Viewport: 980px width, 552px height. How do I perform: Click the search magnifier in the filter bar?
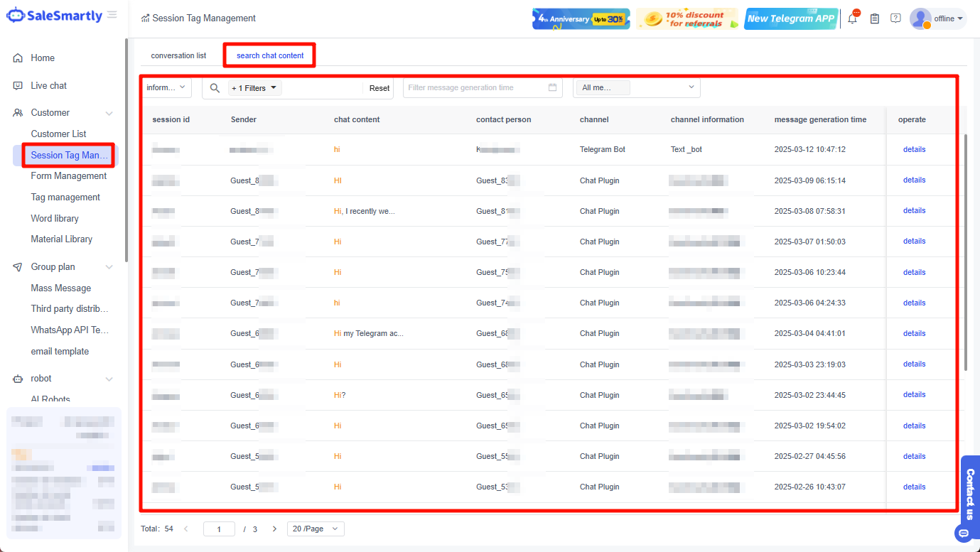point(215,87)
